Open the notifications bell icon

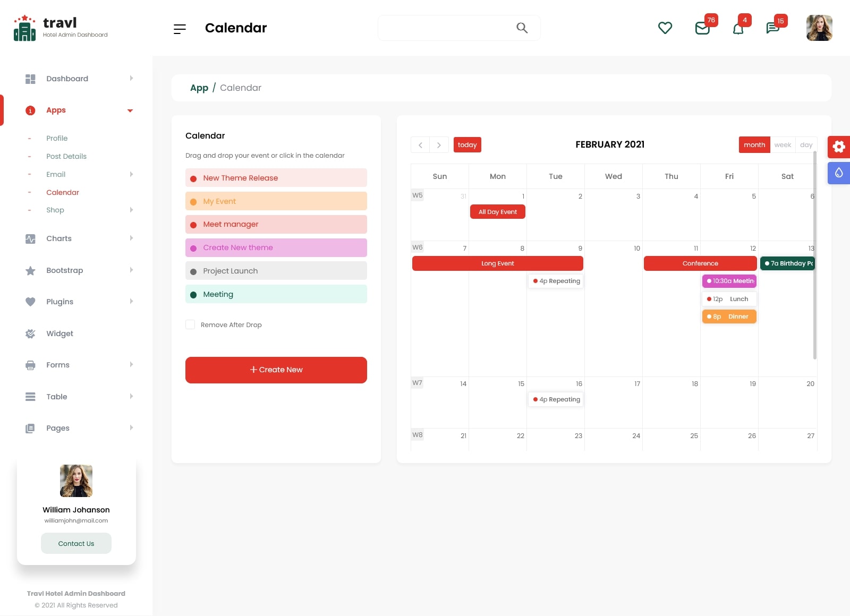click(738, 29)
